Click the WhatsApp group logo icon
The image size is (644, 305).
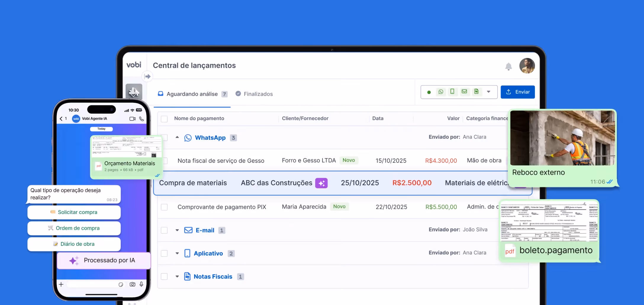188,138
